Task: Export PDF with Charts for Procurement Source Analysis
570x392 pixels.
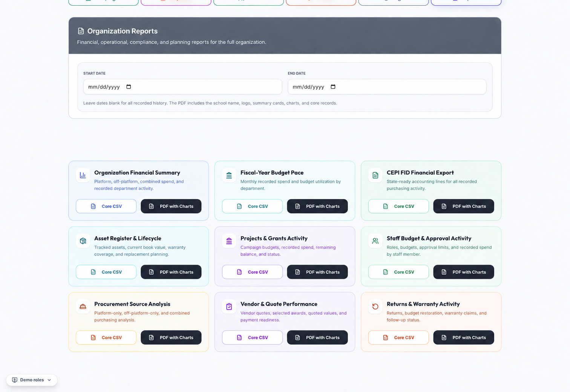Action: (171, 337)
